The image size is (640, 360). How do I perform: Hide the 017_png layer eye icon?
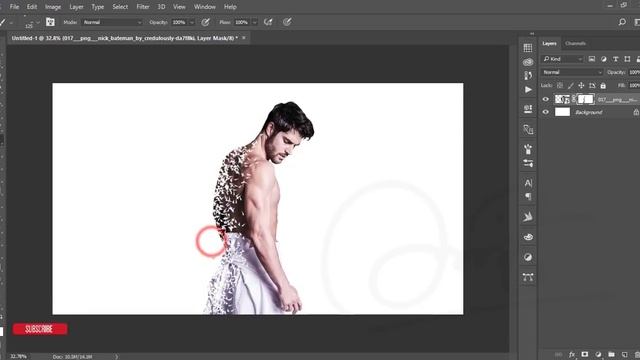546,99
